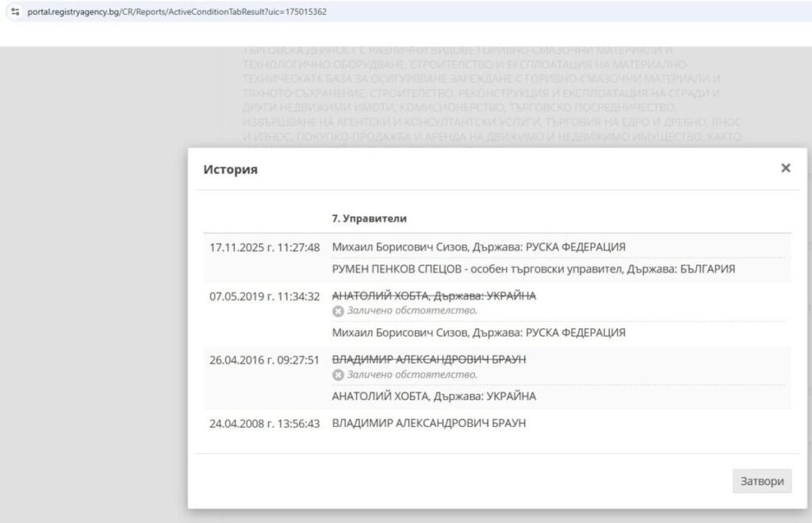Select the 24.04.2008 г. 13:56:43 timestamp
This screenshot has width=812, height=523.
(264, 423)
